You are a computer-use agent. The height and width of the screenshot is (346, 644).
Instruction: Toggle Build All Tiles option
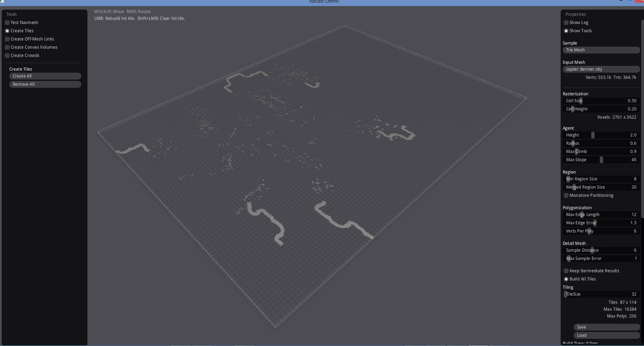[x=566, y=279]
